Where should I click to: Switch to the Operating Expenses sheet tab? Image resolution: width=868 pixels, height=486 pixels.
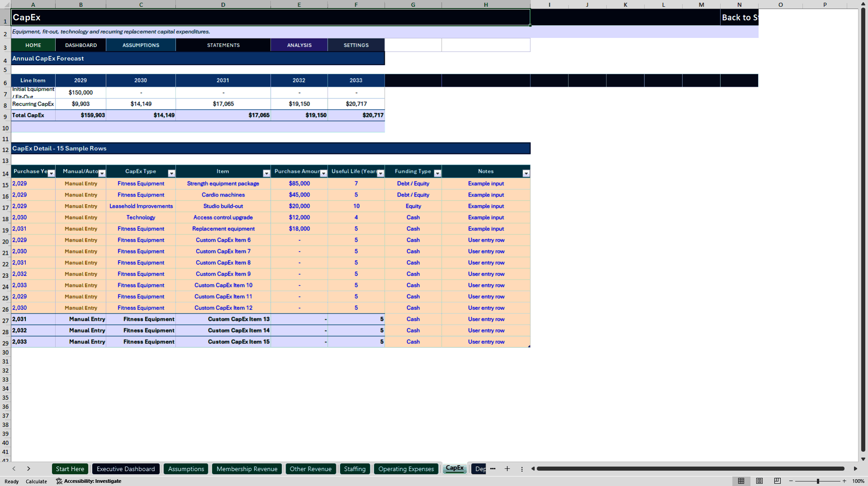coord(406,469)
